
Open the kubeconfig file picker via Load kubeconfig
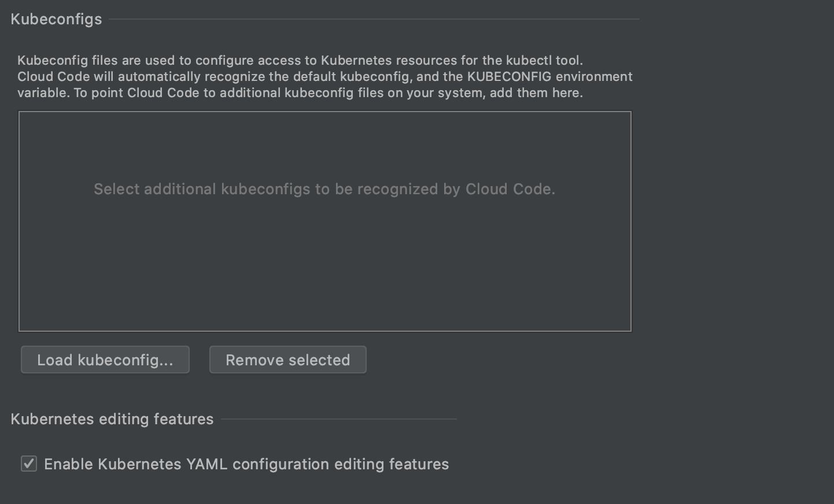tap(105, 360)
